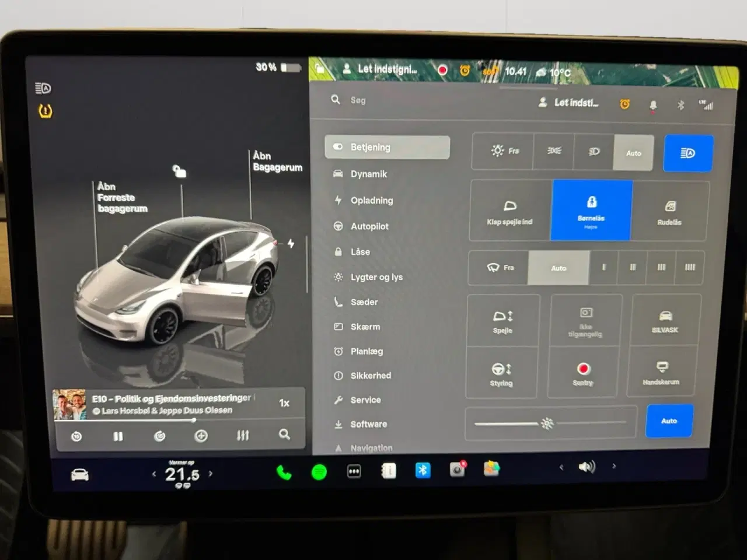Switch to the Autopilot settings tab
Image resolution: width=747 pixels, height=560 pixels.
tap(370, 226)
